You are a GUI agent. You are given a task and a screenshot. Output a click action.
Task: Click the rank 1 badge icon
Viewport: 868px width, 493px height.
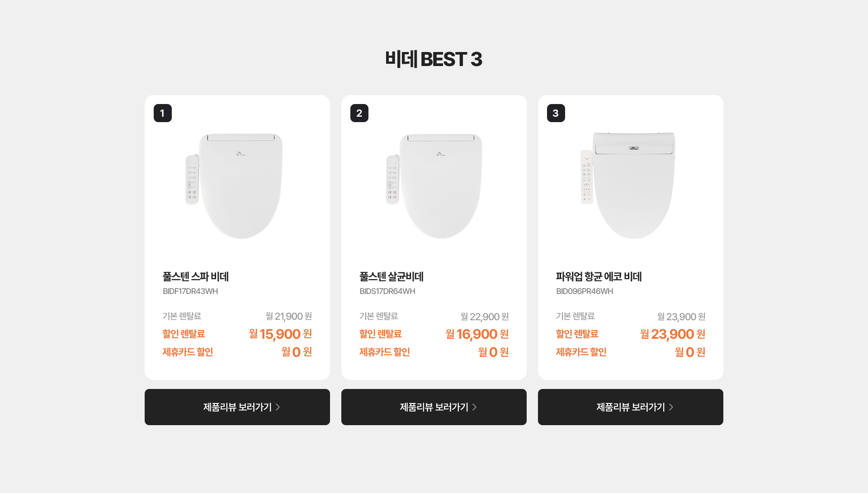tap(163, 113)
